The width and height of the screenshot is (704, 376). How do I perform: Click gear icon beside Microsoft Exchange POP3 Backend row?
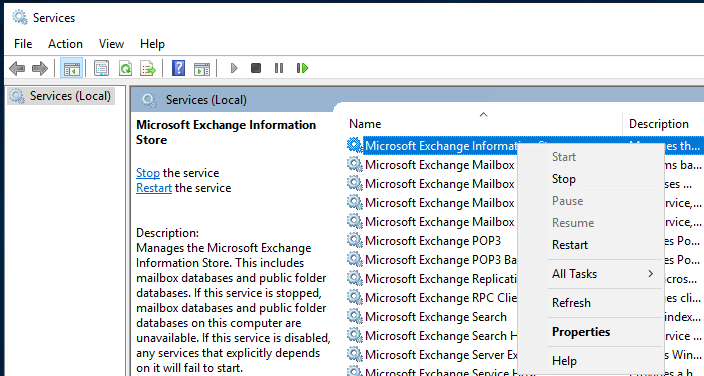coord(355,259)
